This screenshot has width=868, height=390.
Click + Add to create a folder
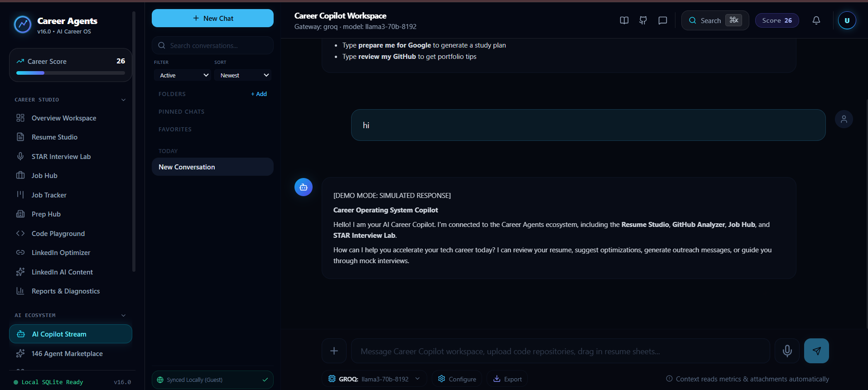(259, 94)
